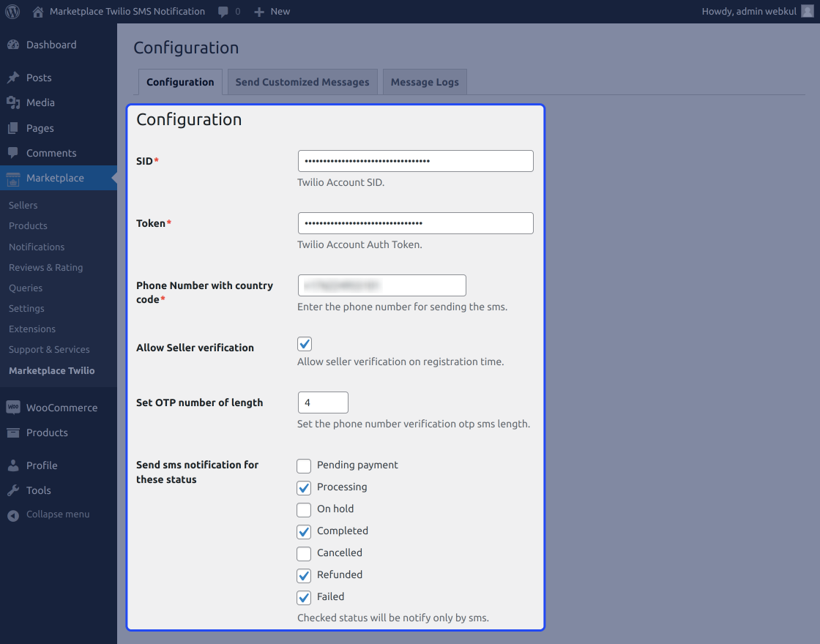The height and width of the screenshot is (644, 820).
Task: Click the plus icon next to New
Action: tap(259, 12)
